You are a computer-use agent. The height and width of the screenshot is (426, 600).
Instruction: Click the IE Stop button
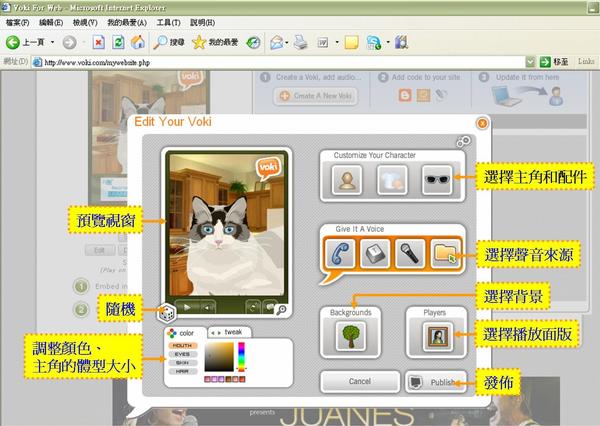tap(98, 42)
